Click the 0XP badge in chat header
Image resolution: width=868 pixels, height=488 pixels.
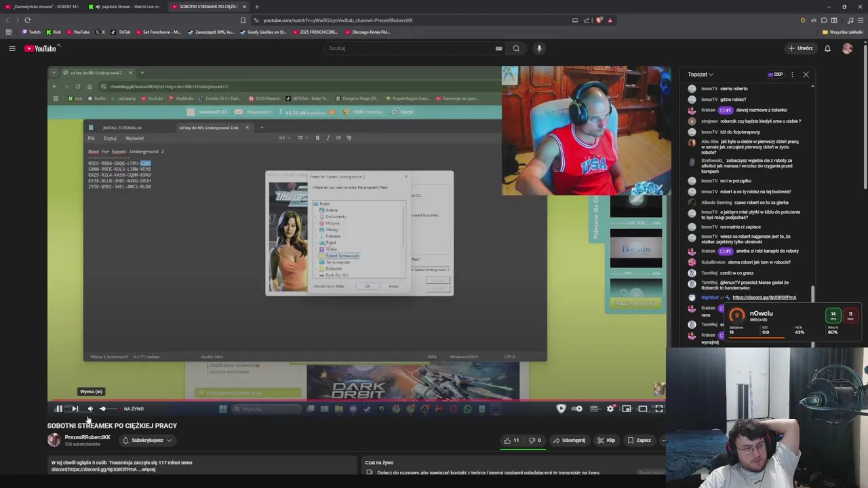(x=775, y=74)
